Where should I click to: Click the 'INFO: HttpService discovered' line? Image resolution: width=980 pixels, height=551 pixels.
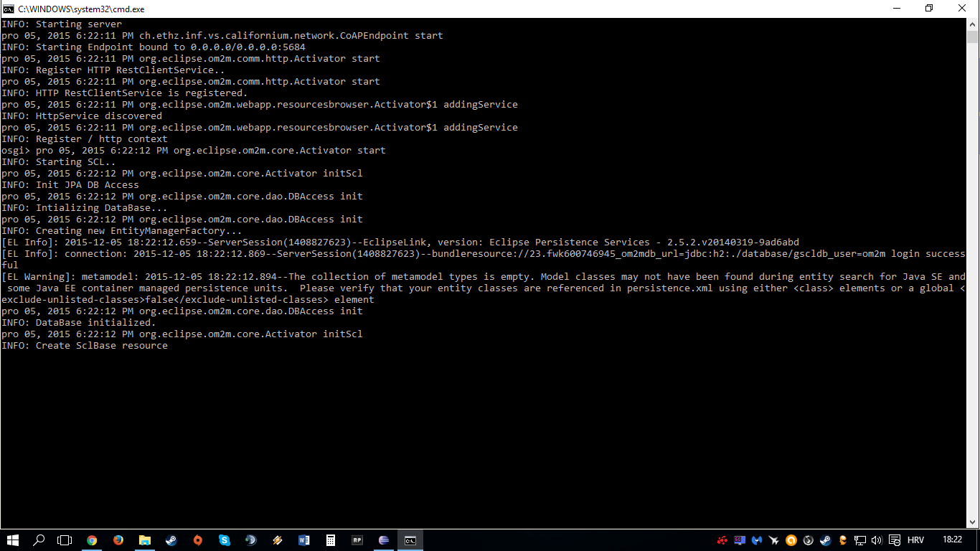[x=82, y=116]
